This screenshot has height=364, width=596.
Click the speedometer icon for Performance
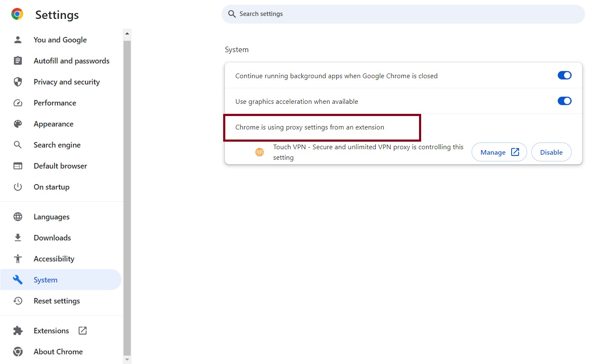(18, 103)
